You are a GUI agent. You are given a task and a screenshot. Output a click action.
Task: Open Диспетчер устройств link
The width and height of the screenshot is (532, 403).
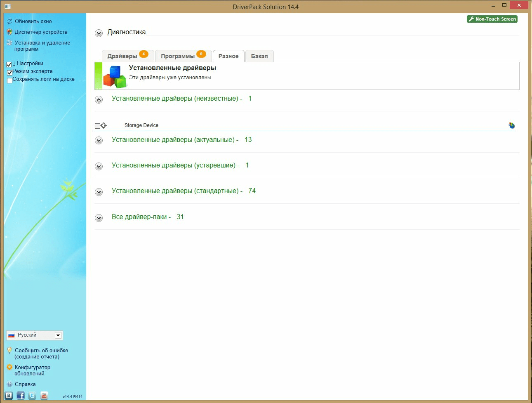point(41,32)
